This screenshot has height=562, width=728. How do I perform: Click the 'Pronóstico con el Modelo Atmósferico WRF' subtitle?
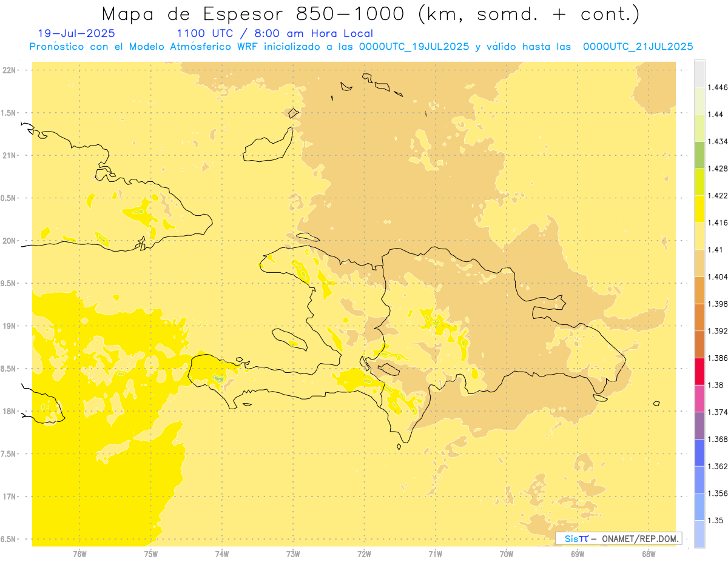(x=144, y=46)
